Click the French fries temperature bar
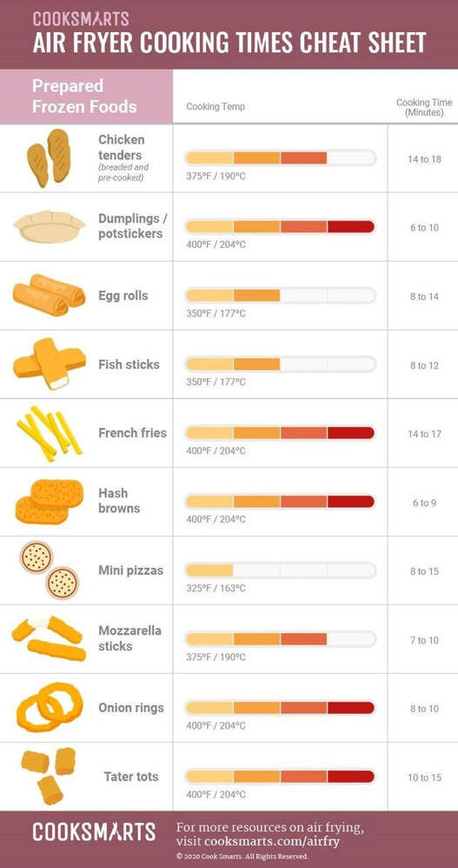This screenshot has height=868, width=458. [x=280, y=433]
